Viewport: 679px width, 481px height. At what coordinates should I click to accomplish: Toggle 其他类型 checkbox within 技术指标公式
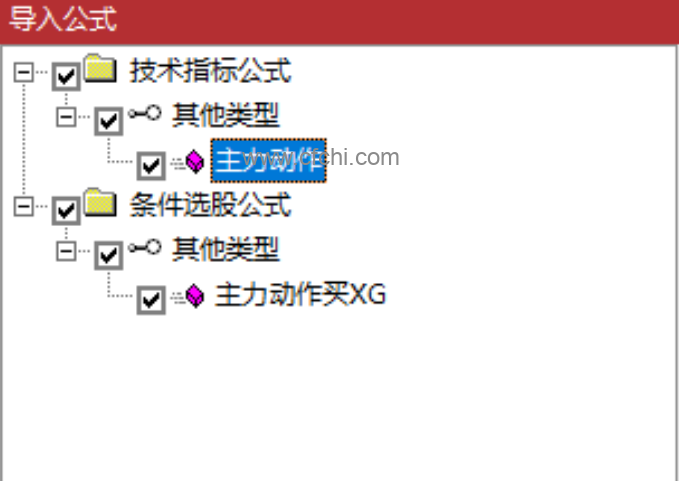pyautogui.click(x=109, y=121)
